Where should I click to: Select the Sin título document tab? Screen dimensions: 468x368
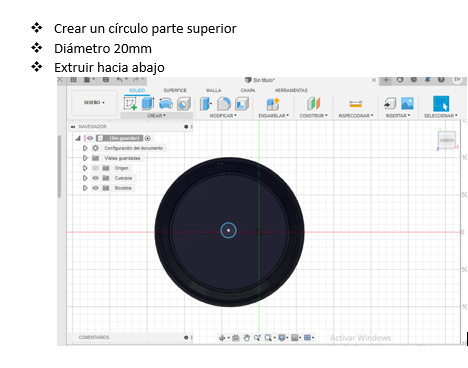[x=260, y=80]
